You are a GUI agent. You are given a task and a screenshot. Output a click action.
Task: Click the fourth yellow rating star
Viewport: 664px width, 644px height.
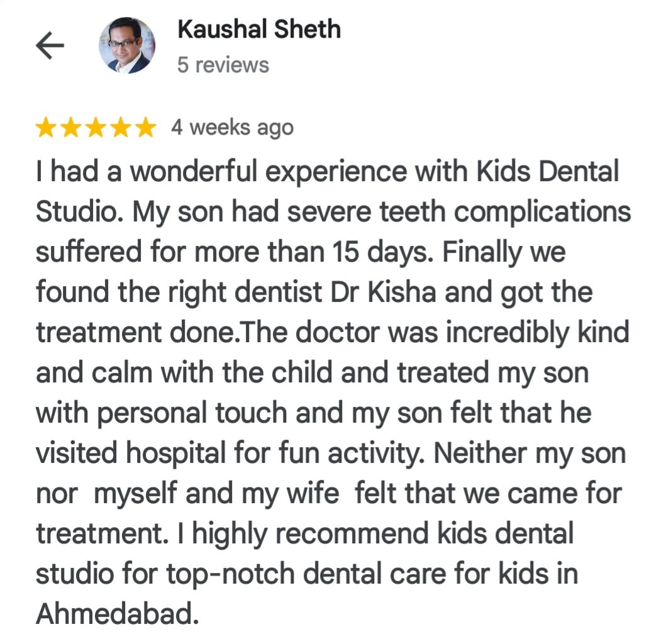[x=121, y=128]
